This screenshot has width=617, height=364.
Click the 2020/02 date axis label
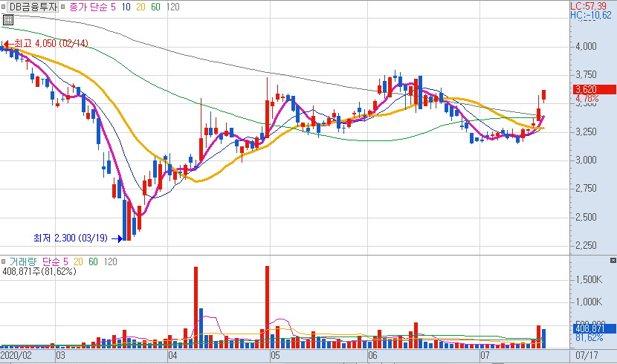[x=16, y=356]
